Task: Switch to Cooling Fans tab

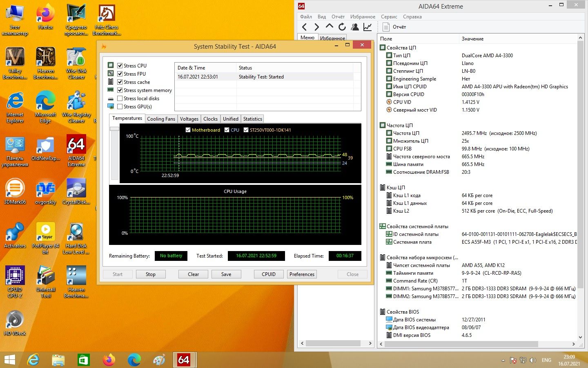Action: (161, 119)
